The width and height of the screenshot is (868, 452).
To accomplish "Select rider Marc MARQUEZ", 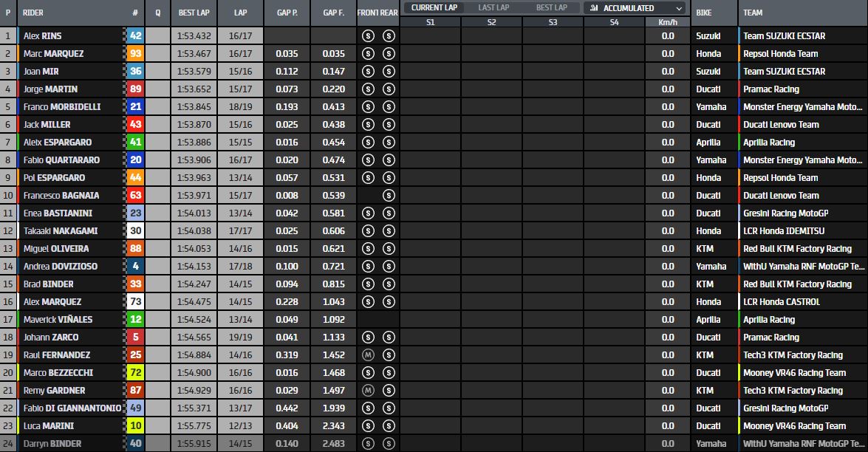I will (53, 54).
